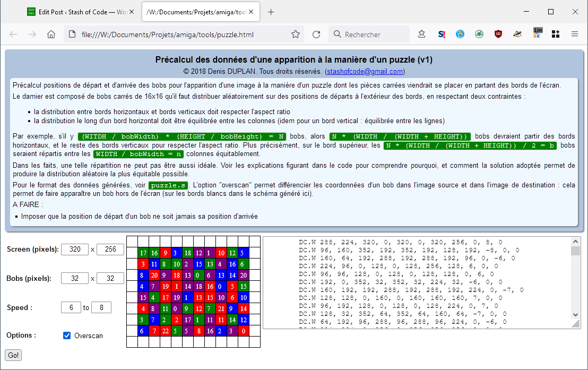Click the grid cell numbered 21

221,309
